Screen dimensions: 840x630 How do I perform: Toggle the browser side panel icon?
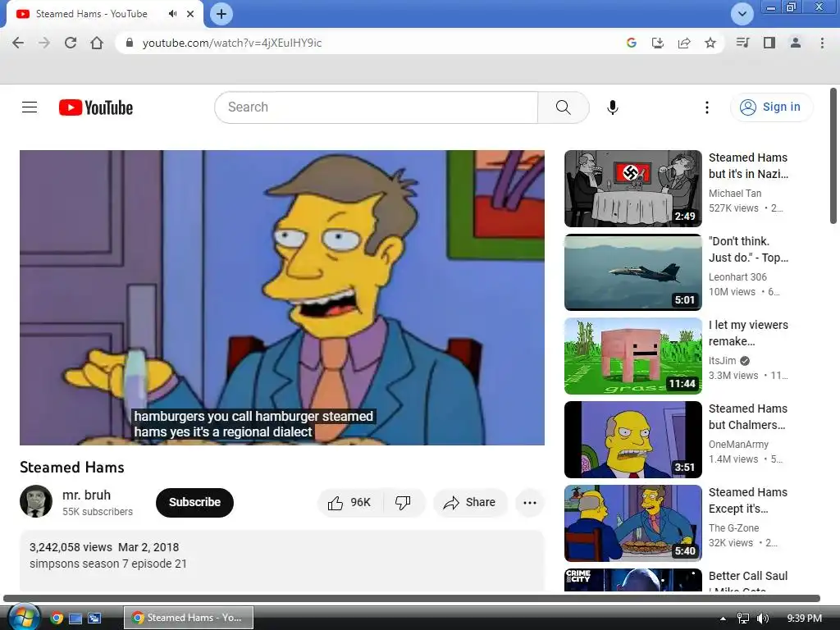click(769, 43)
